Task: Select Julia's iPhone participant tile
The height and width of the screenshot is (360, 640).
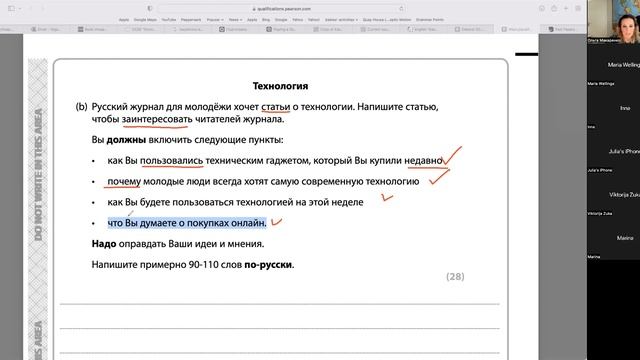Action: pyautogui.click(x=613, y=151)
